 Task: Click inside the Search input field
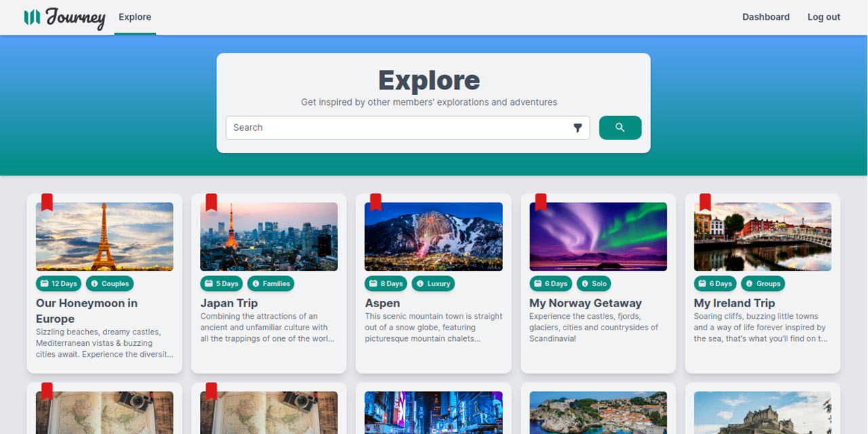coord(339,127)
